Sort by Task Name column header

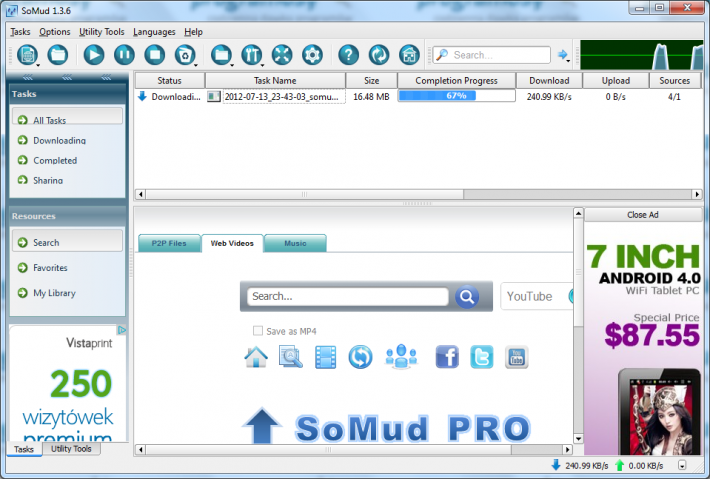(x=275, y=81)
